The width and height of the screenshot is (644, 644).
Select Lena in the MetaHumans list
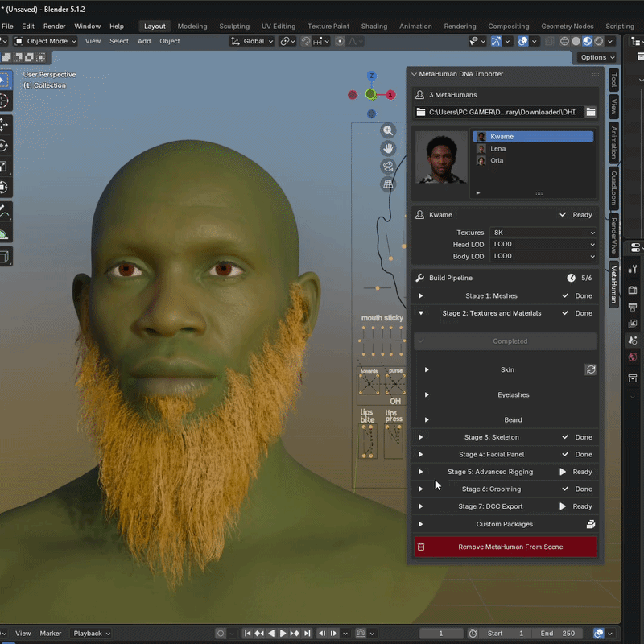pyautogui.click(x=533, y=148)
